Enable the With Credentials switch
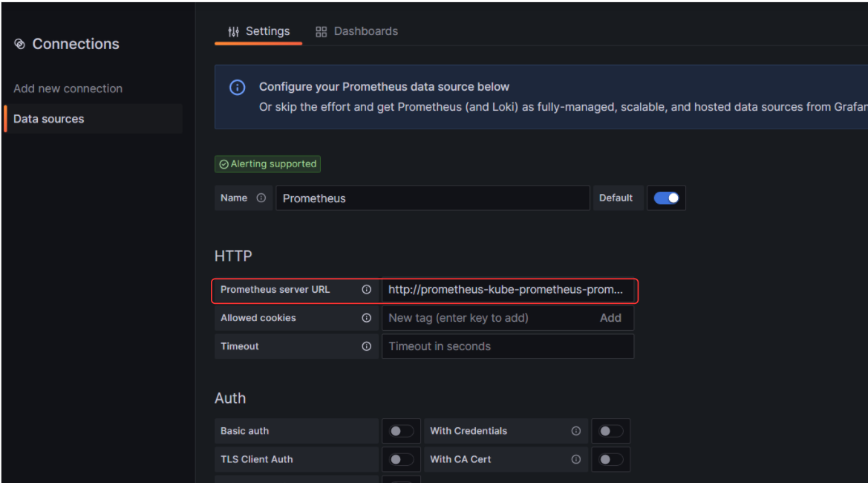The image size is (868, 483). (611, 431)
